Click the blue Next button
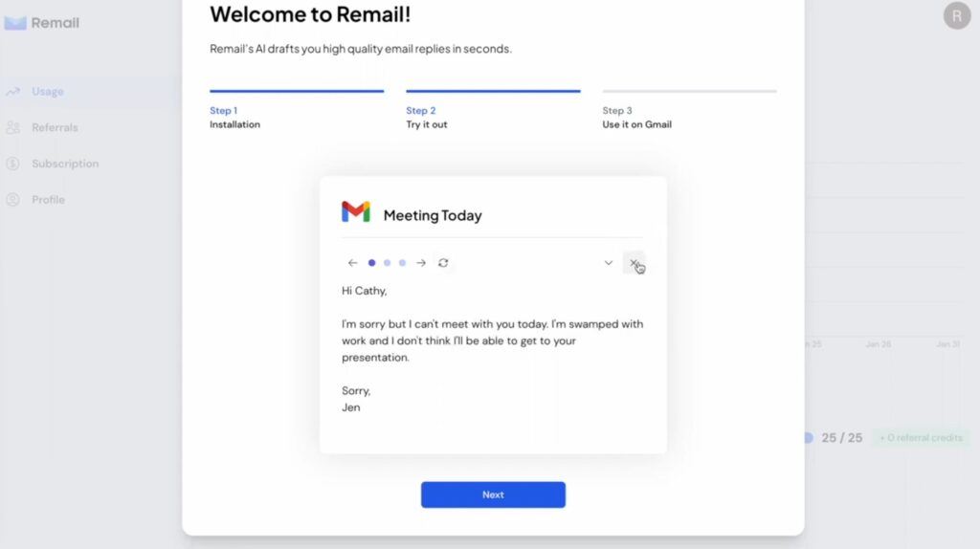 coord(493,494)
